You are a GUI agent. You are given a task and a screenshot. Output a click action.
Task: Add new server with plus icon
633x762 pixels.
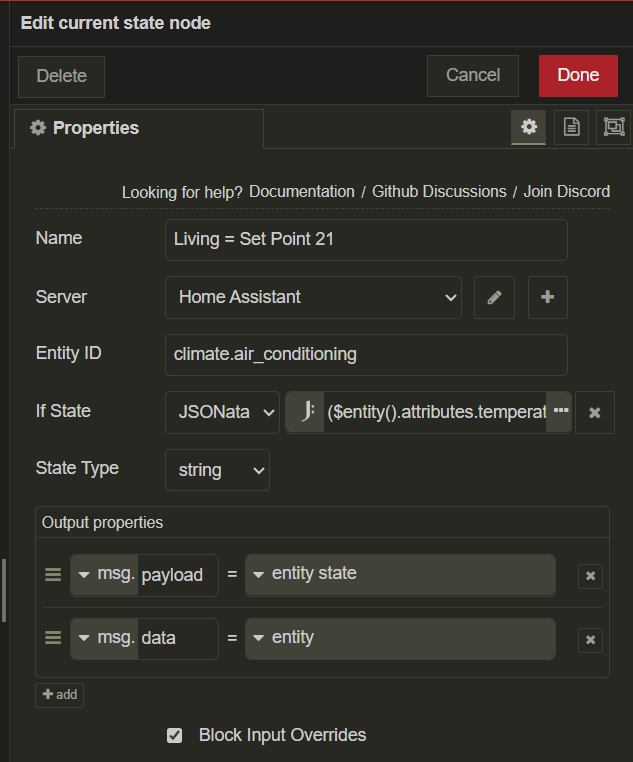point(547,297)
